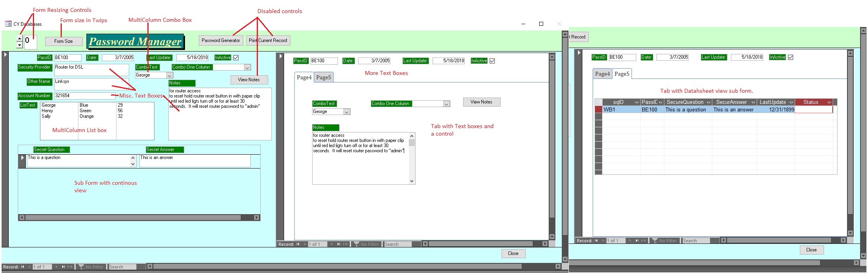Click record selector arrow beside 'This is a question'
Viewport: 868px width, 274px height.
[22, 158]
